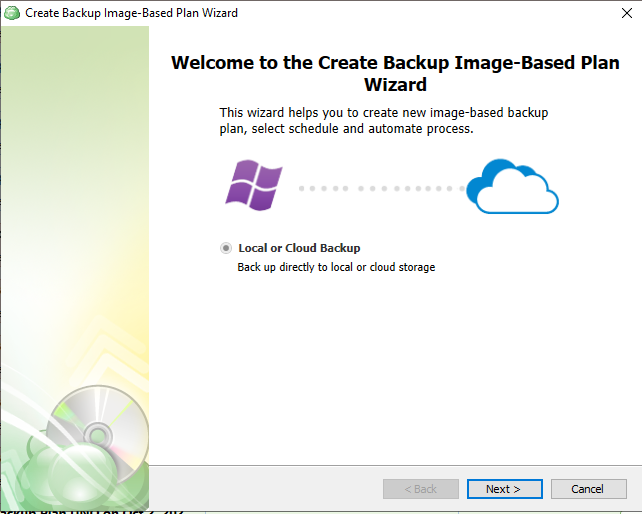Cancel the backup plan wizard
Image resolution: width=642 pixels, height=514 pixels.
[587, 489]
